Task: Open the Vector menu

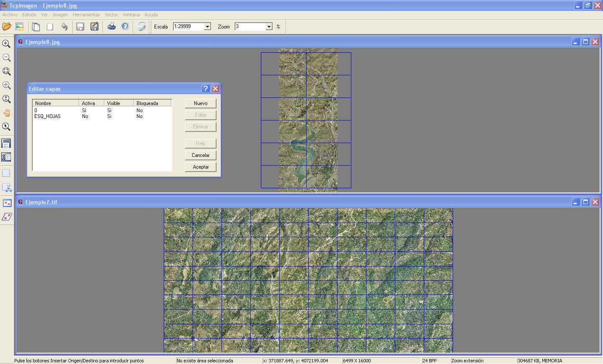Action: pos(111,15)
